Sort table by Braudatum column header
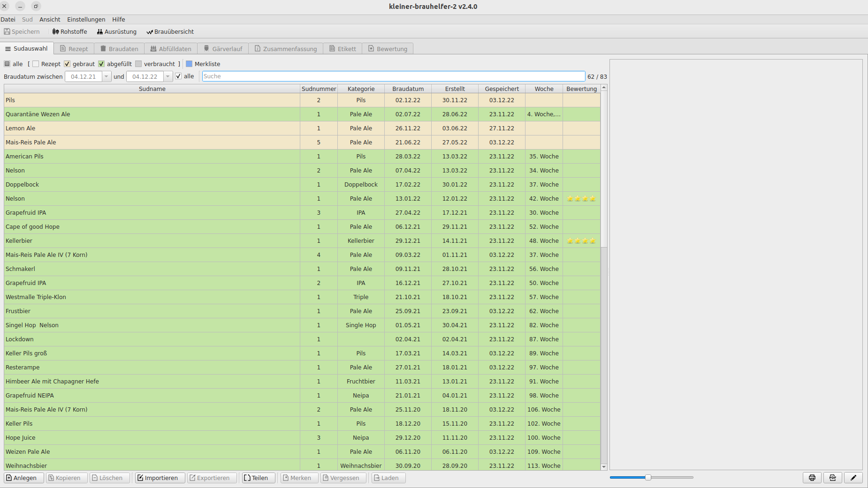The height and width of the screenshot is (488, 868). pos(408,89)
